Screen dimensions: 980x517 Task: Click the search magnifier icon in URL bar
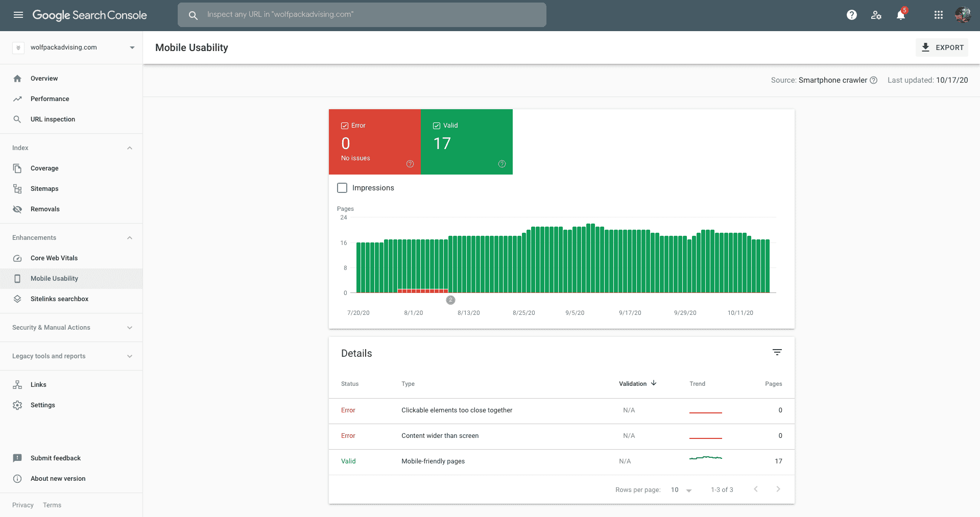(193, 15)
